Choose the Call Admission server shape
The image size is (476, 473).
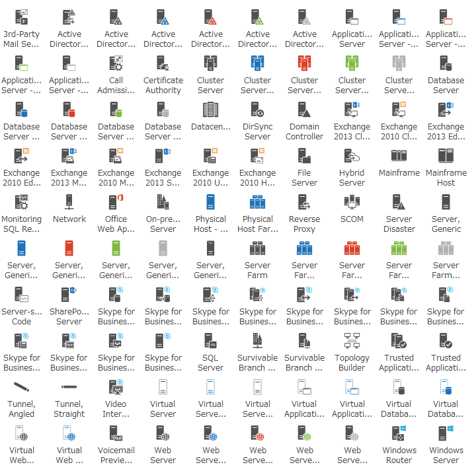pos(116,64)
